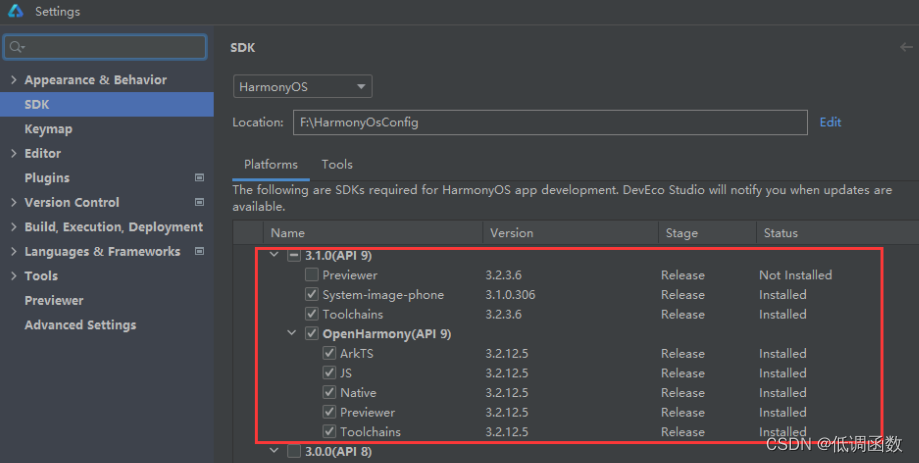This screenshot has height=463, width=919.
Task: Click the Name column header
Action: (x=373, y=233)
